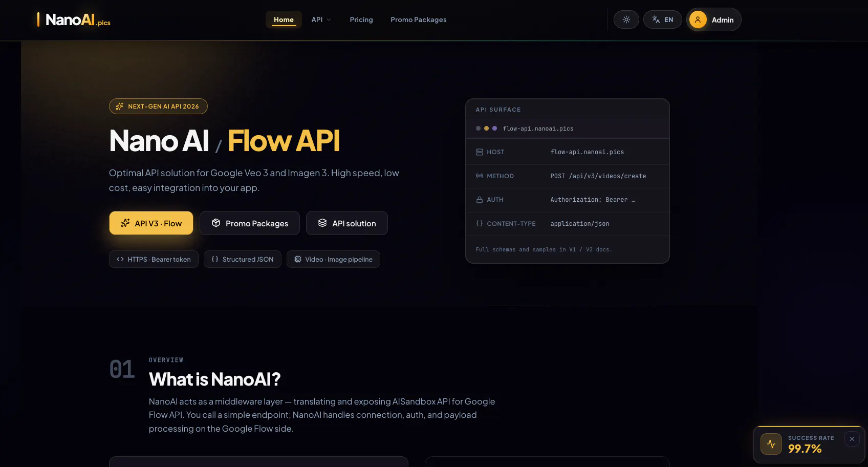Select host value flow-api.nanoai.pics
This screenshot has height=467, width=868.
[x=587, y=152]
